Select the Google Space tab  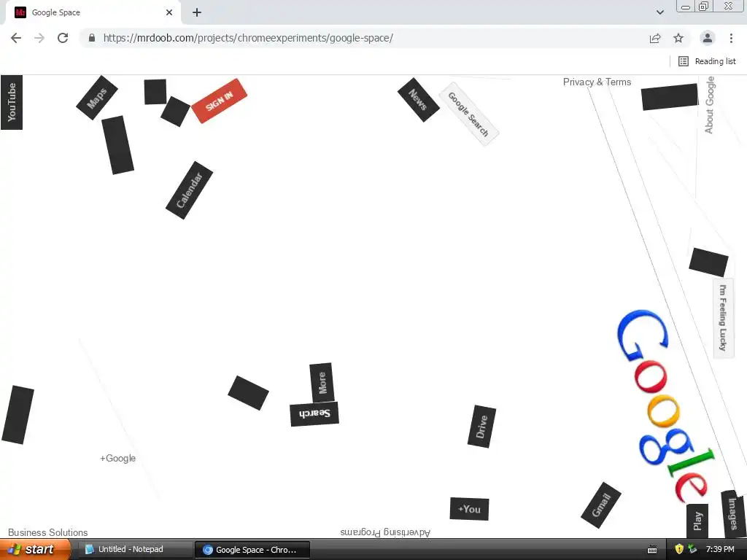[x=93, y=12]
